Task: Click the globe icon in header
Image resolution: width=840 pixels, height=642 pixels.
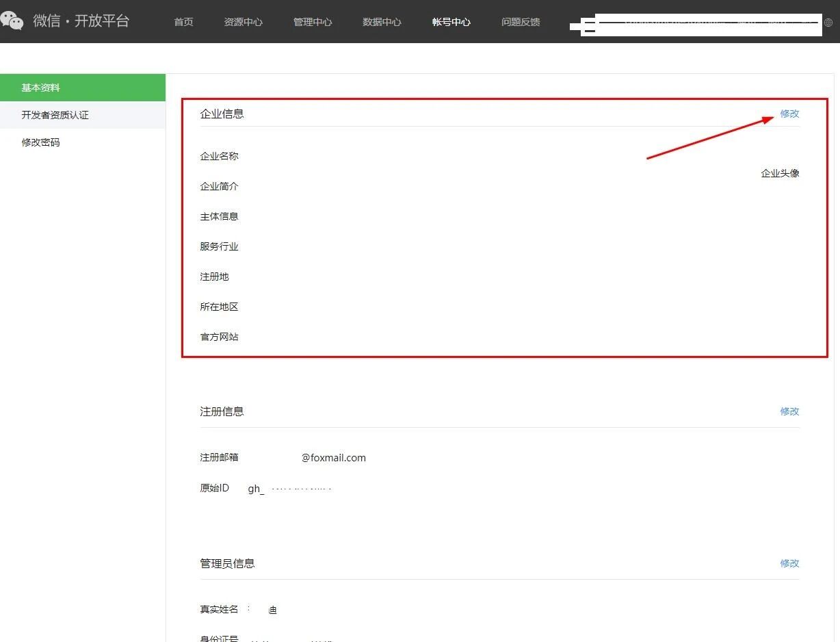Action: (x=828, y=23)
